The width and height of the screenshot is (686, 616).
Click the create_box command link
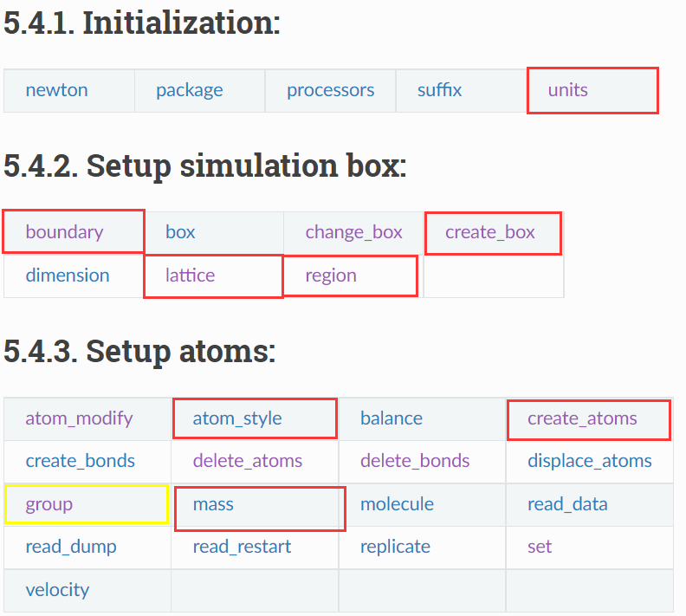coord(489,232)
